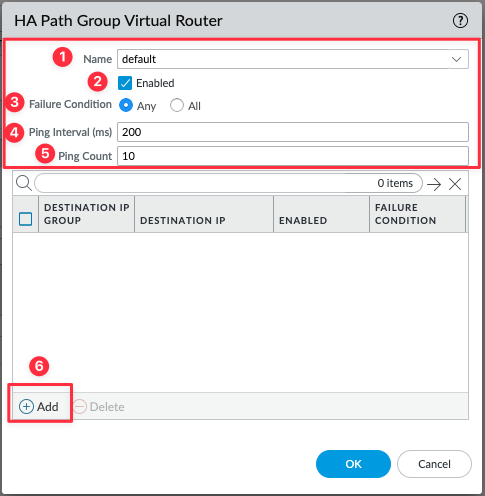Viewport: 485px width, 496px height.
Task: Click the Failure Condition column header
Action: tap(417, 214)
